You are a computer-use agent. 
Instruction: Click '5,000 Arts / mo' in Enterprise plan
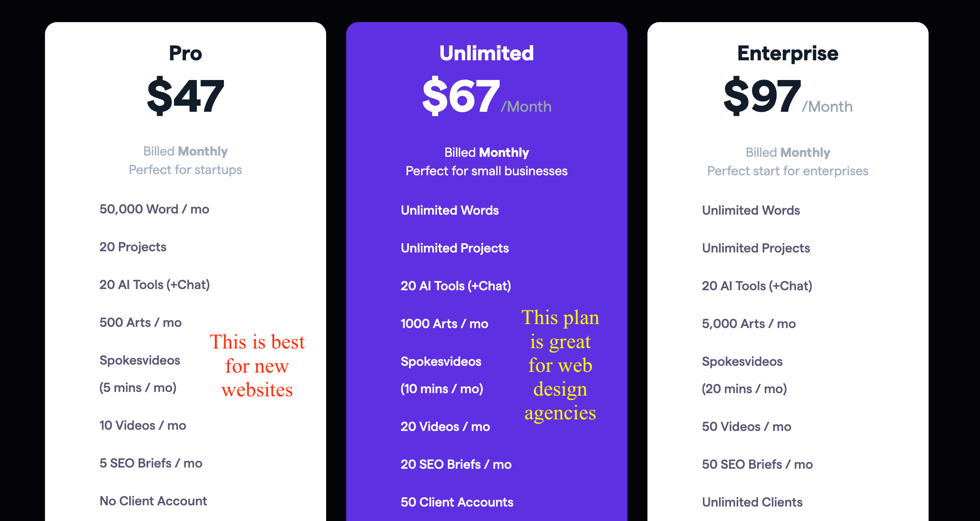(x=749, y=324)
